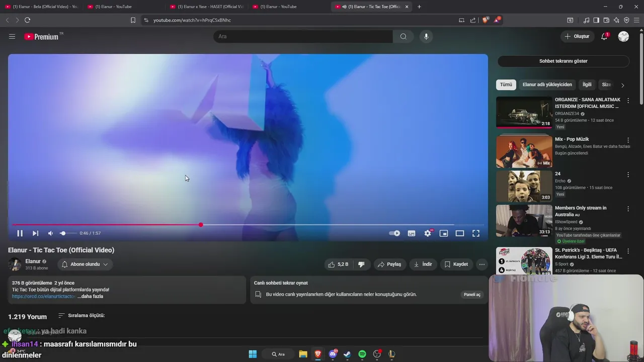Select the 'Size' filter chip
Image resolution: width=644 pixels, height=362 pixels.
click(606, 84)
